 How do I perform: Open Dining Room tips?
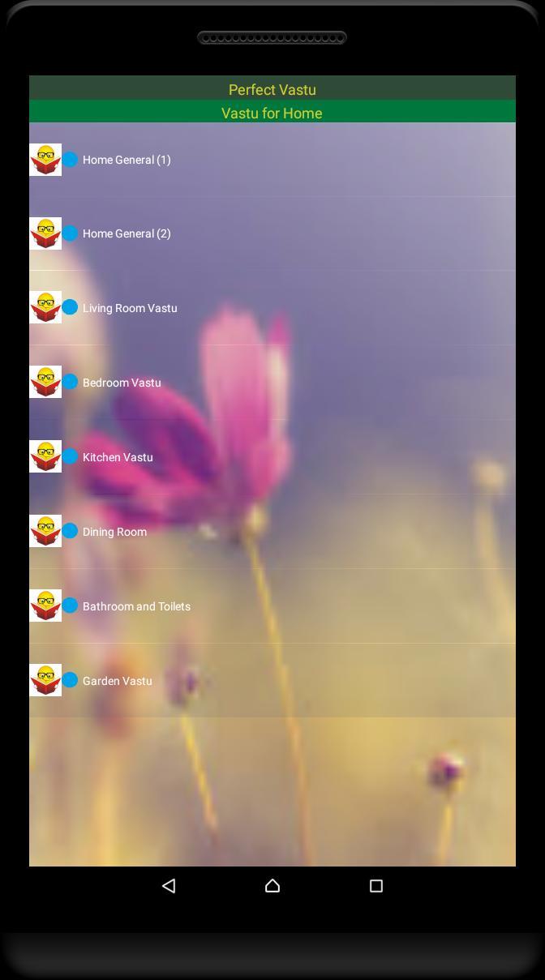[x=272, y=531]
